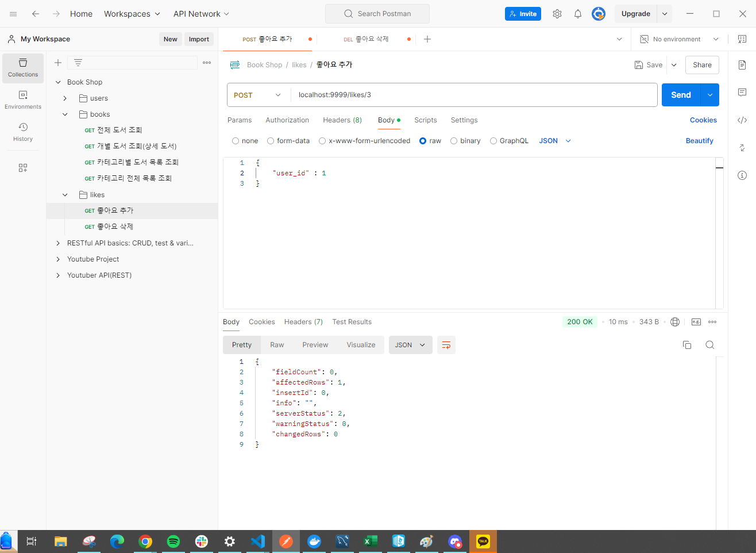Viewport: 756px width, 553px height.
Task: Select the binary body option
Action: point(454,141)
